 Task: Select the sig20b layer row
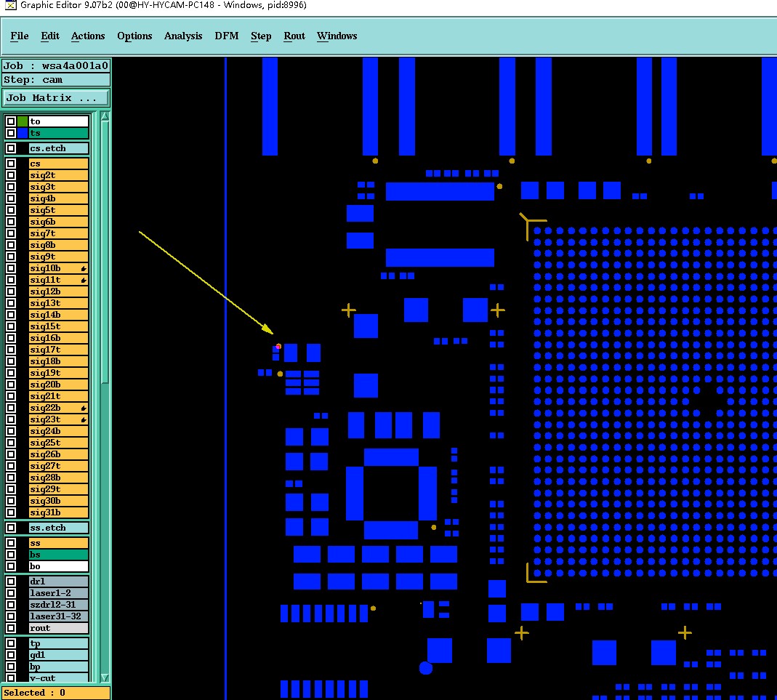pos(58,385)
